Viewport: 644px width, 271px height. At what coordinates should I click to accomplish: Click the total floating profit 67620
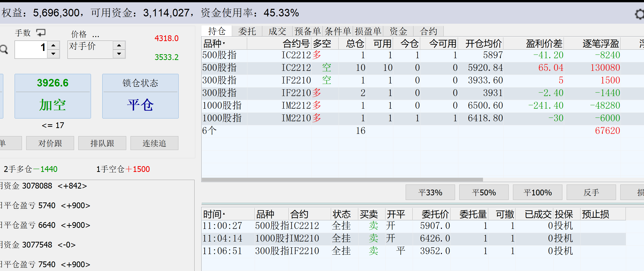[x=607, y=131]
